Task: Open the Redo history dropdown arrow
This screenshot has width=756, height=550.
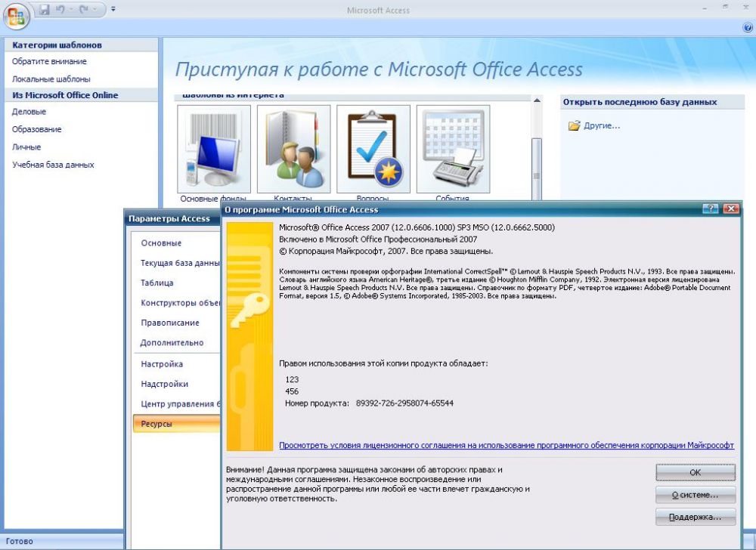Action: (94, 10)
